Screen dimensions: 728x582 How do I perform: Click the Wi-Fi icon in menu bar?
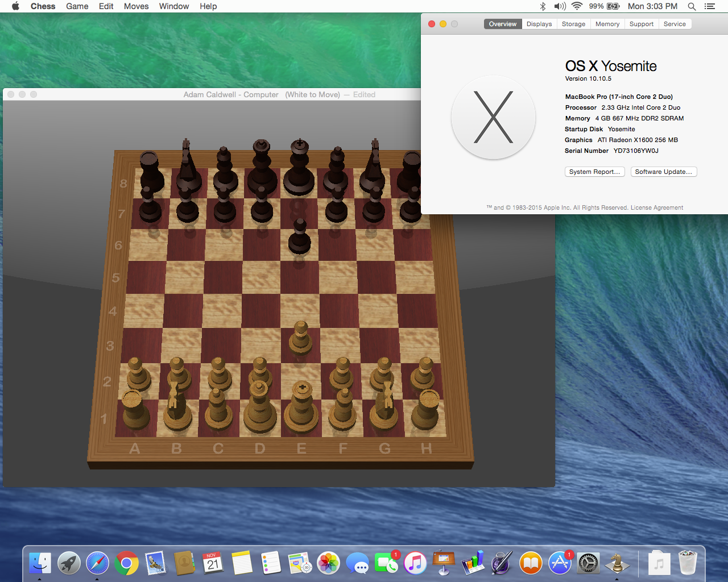coord(577,6)
